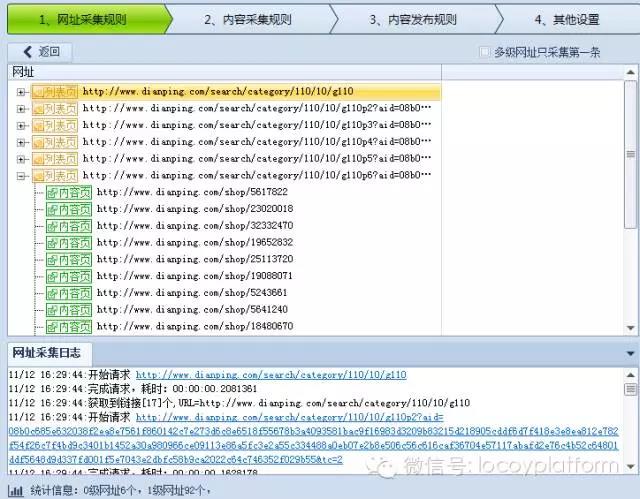Select URL row g110p2?aid=08b0
Screen dimensions: 640x499
tap(257, 108)
